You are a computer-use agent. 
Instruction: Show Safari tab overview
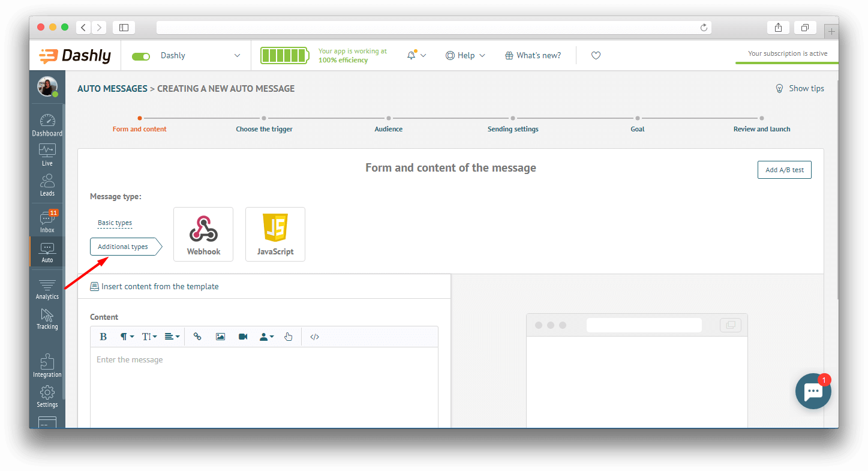tap(805, 28)
